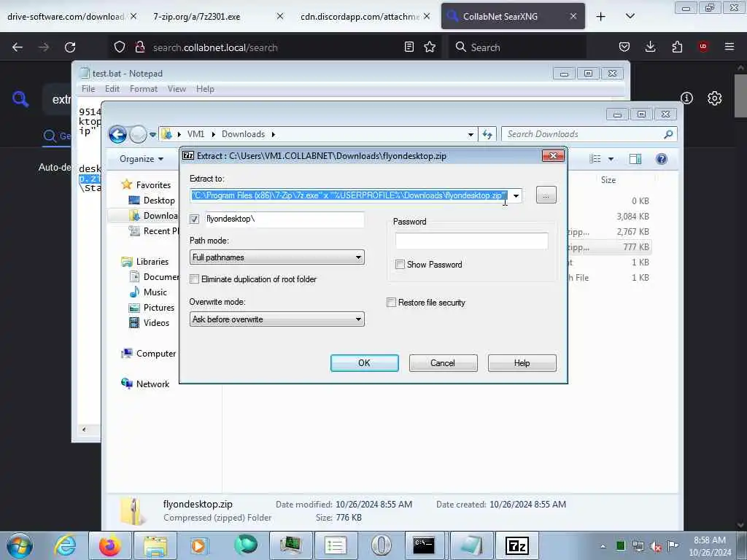Viewport: 747px width, 560px height.
Task: Select Desktop in the navigation pane
Action: coord(152,201)
